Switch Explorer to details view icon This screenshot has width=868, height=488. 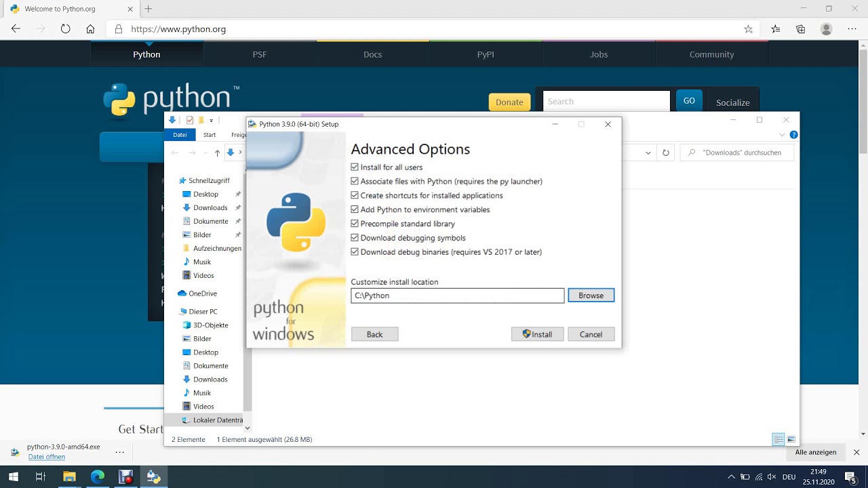pyautogui.click(x=778, y=440)
